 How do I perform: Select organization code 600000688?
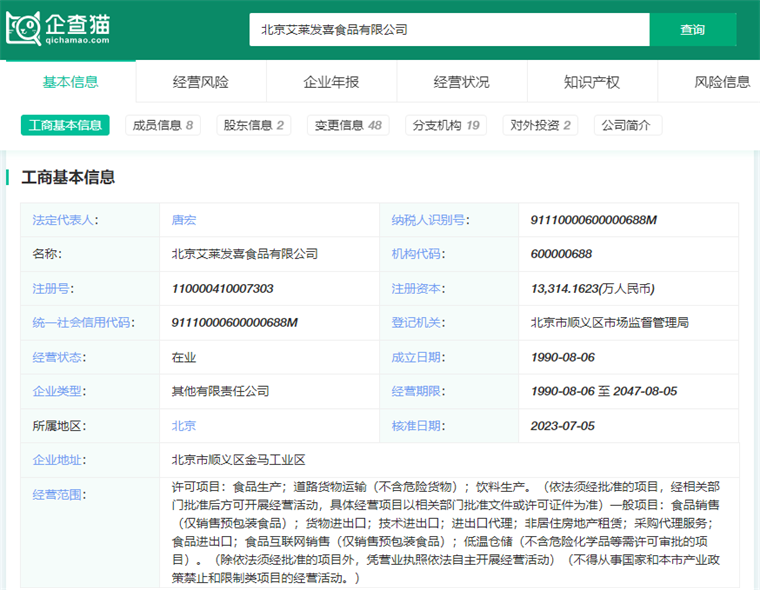click(x=561, y=254)
